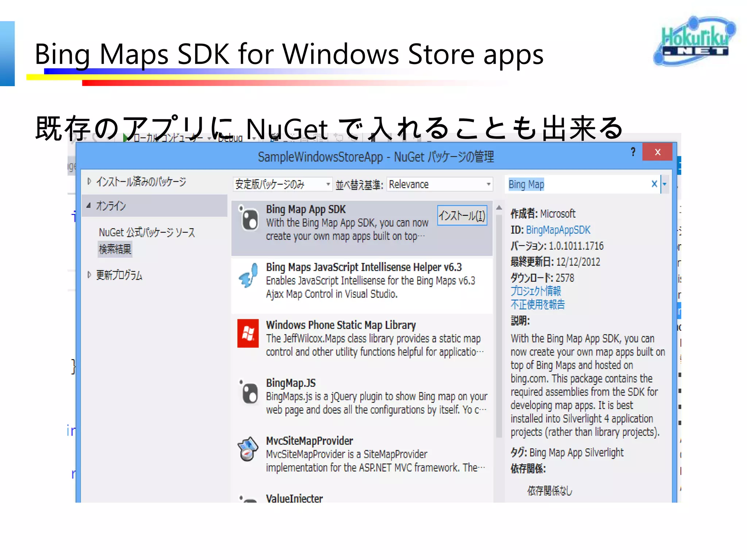
Task: Select the Bing Maps JavaScript Intellisense Helper v6.3 title
Action: point(364,267)
